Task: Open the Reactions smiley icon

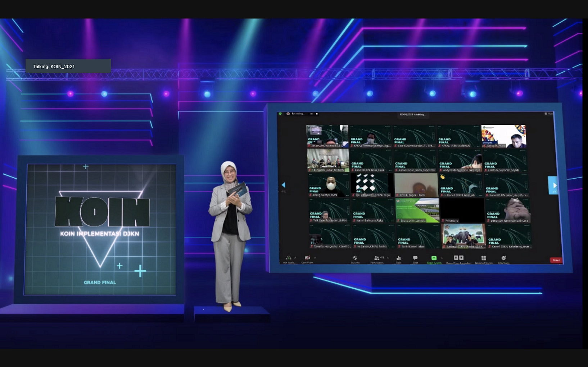Action: click(503, 258)
